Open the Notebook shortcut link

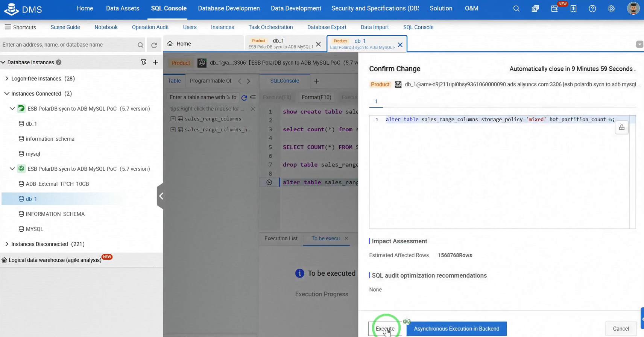click(106, 27)
